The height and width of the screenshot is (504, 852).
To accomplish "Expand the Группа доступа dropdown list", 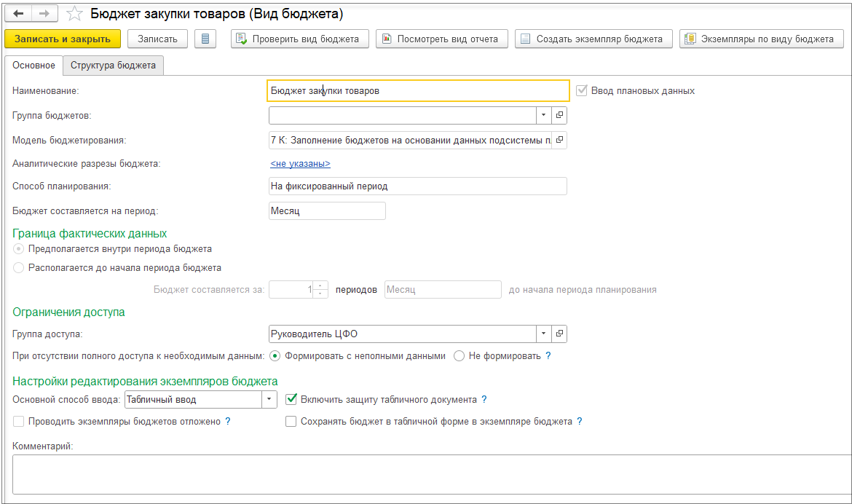I will pos(544,334).
